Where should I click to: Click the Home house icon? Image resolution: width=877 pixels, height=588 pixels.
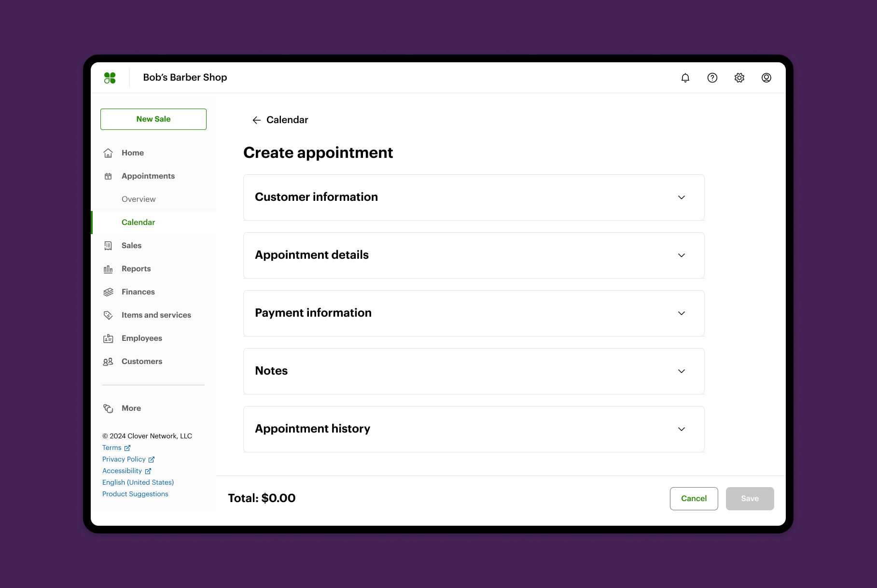tap(108, 153)
